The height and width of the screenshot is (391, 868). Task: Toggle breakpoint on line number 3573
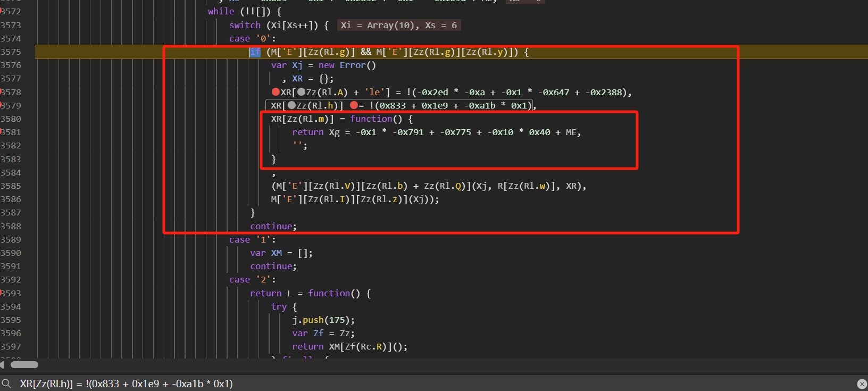point(11,25)
